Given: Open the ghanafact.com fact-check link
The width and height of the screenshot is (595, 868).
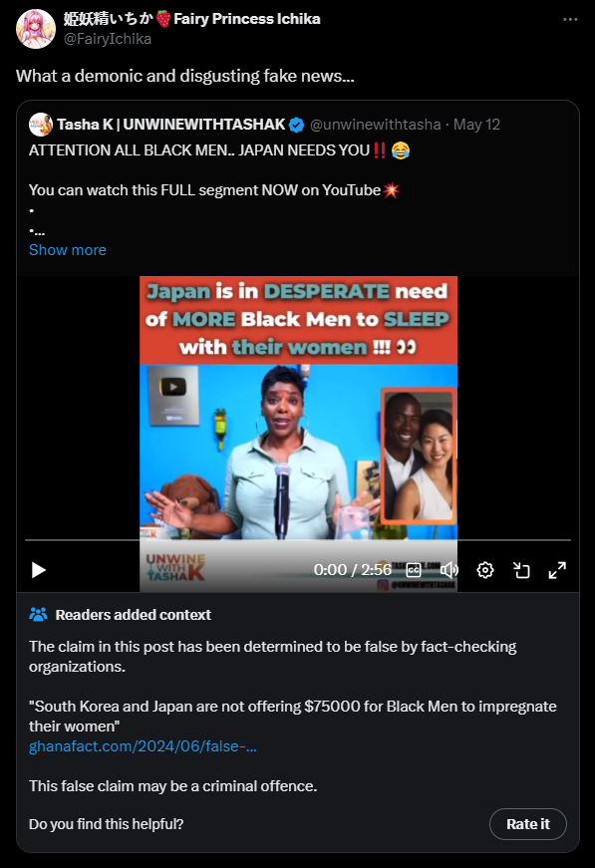Looking at the screenshot, I should pos(143,746).
